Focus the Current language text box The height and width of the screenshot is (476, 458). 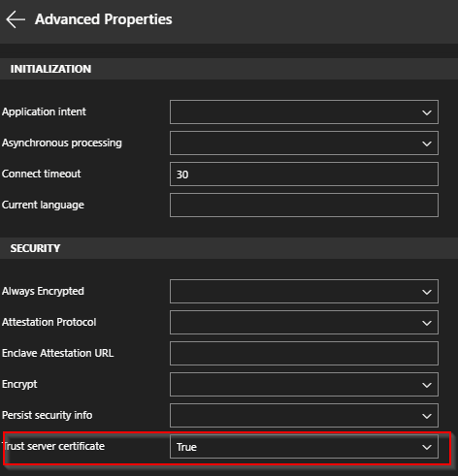coord(304,206)
